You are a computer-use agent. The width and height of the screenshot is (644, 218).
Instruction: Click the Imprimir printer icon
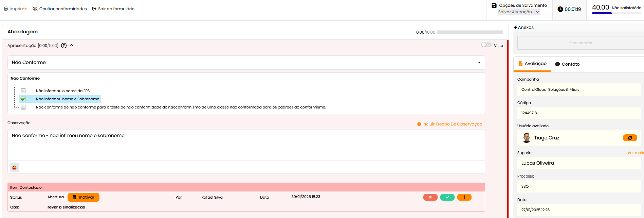click(6, 9)
